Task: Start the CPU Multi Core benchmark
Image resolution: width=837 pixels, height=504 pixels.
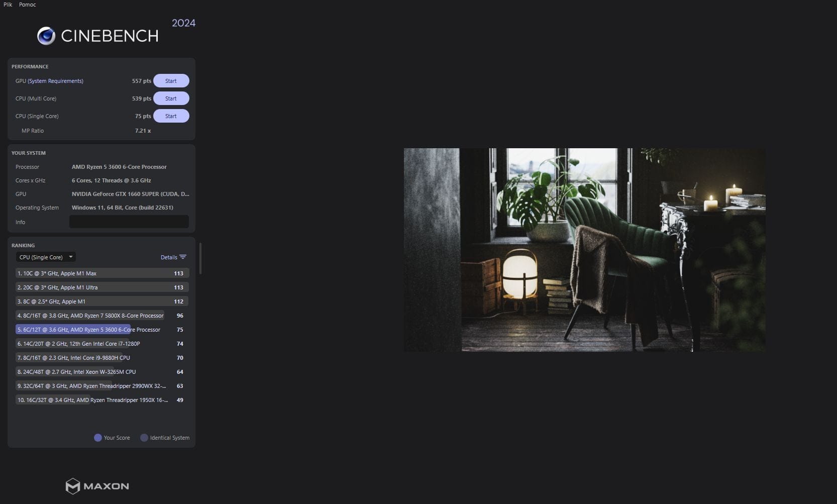Action: click(x=171, y=98)
